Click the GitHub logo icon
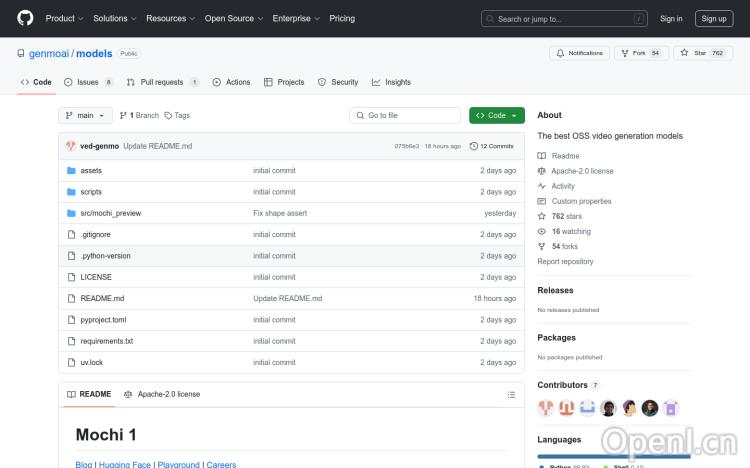The width and height of the screenshot is (750, 468). coord(25,18)
